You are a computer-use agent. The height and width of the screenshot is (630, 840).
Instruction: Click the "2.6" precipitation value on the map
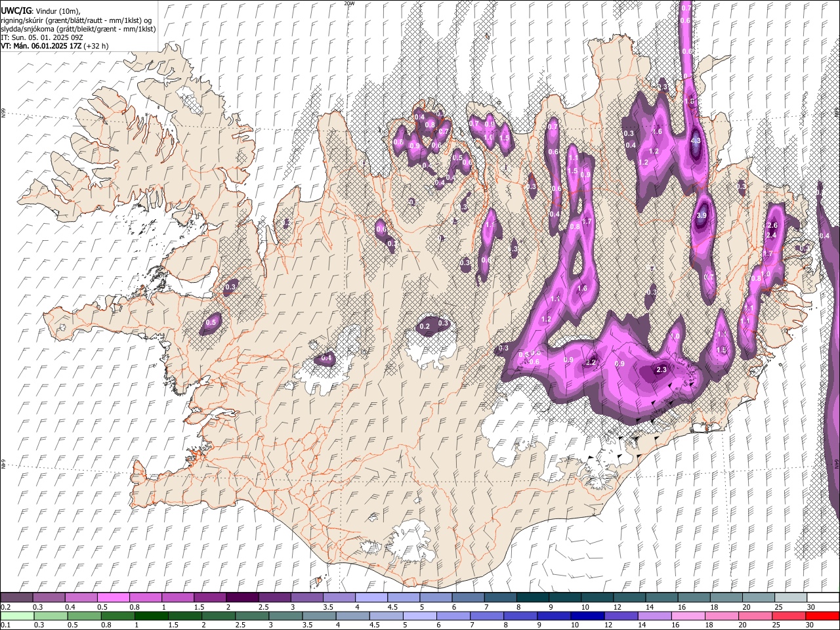[772, 226]
